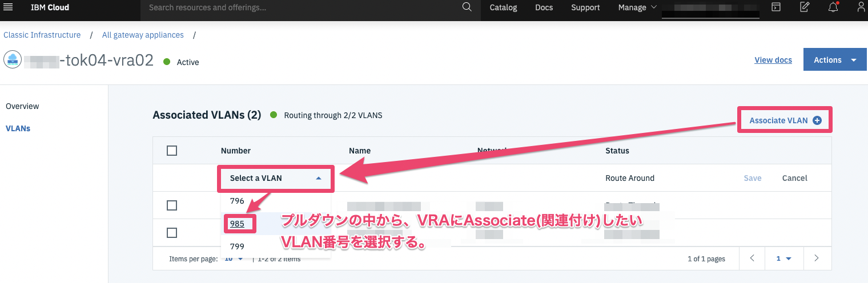The image size is (868, 283).
Task: Switch to the Overview tab
Action: tap(22, 106)
